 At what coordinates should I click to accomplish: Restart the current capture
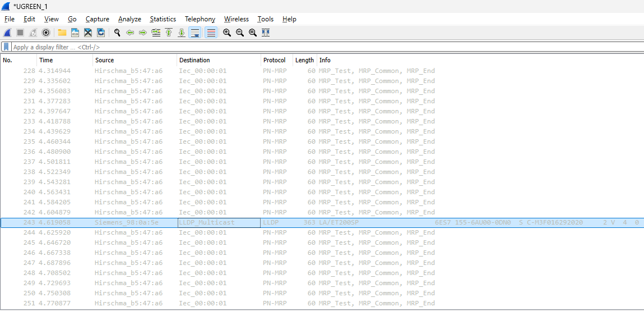click(x=33, y=33)
